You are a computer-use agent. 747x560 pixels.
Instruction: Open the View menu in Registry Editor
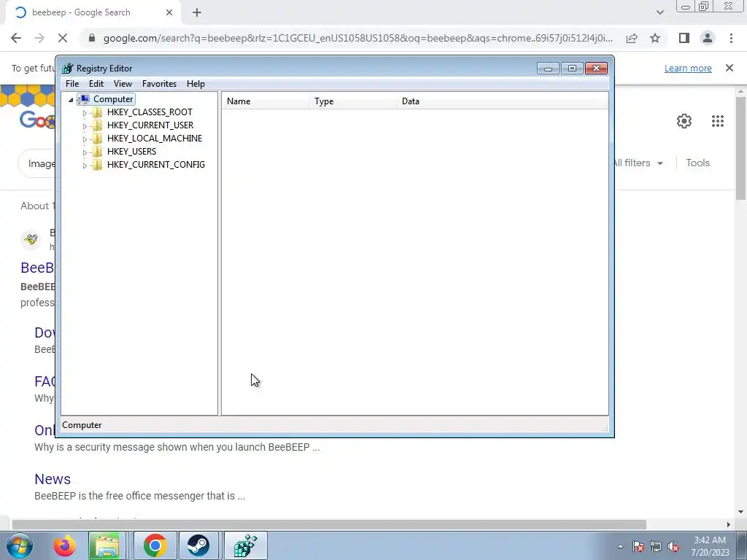(123, 84)
